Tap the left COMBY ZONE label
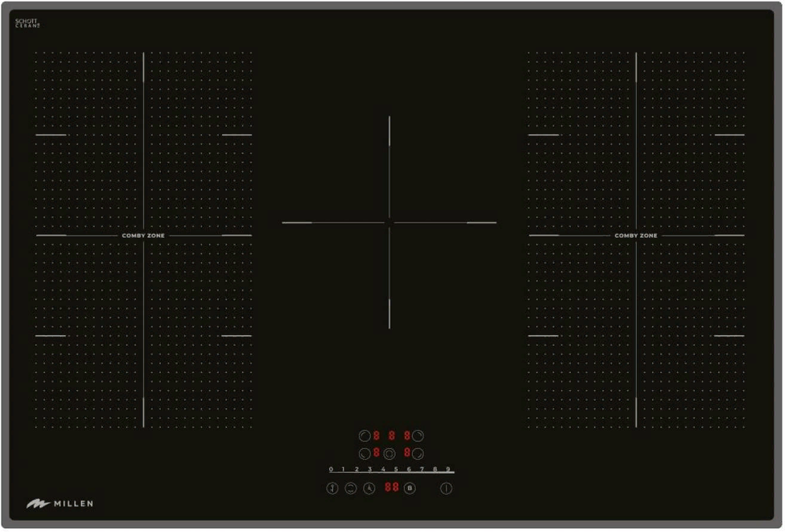Image resolution: width=785 pixels, height=532 pixels. 143,235
